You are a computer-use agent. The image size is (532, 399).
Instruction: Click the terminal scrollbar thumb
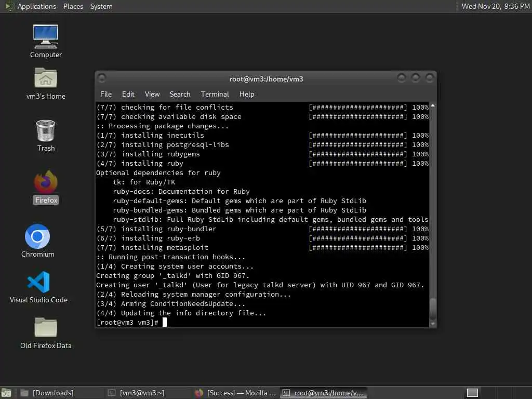click(x=433, y=309)
